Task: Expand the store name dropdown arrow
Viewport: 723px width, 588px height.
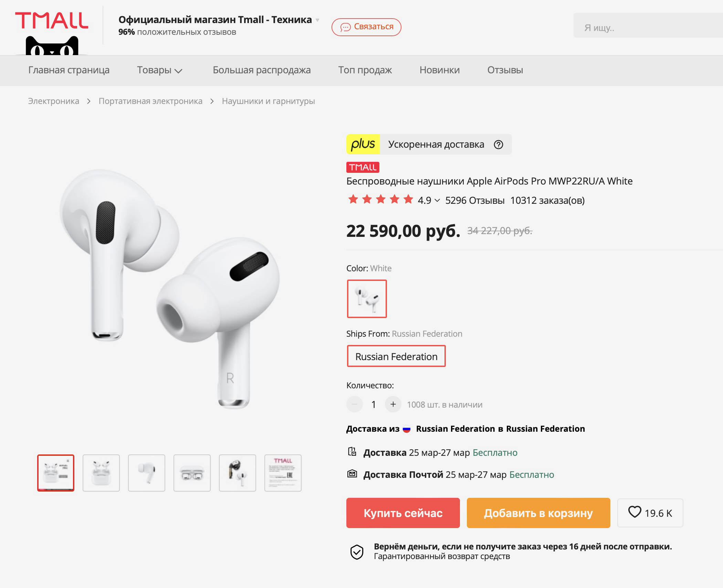Action: [317, 20]
